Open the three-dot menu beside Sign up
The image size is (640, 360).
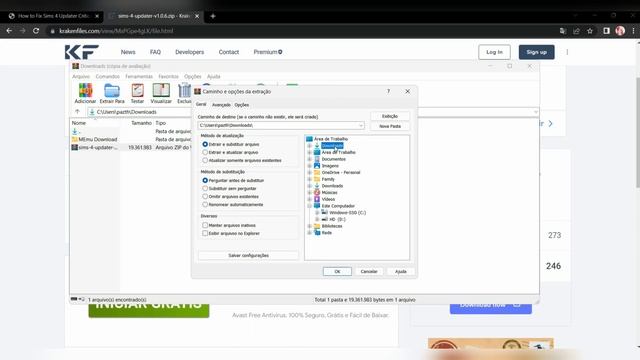[x=567, y=52]
